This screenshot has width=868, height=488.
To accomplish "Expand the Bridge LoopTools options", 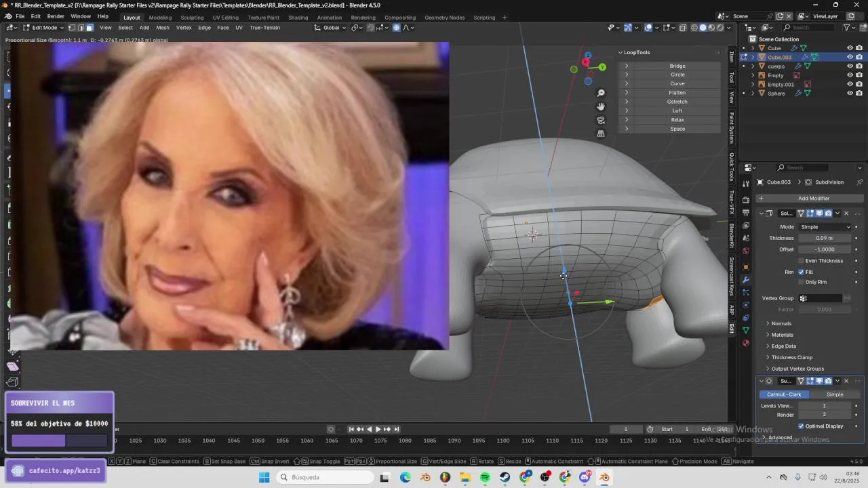I will [626, 66].
